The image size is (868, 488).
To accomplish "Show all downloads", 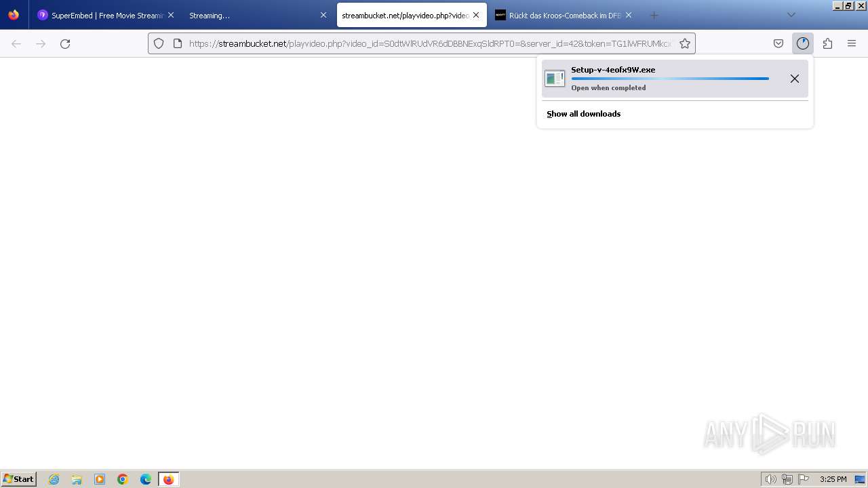I will (584, 114).
